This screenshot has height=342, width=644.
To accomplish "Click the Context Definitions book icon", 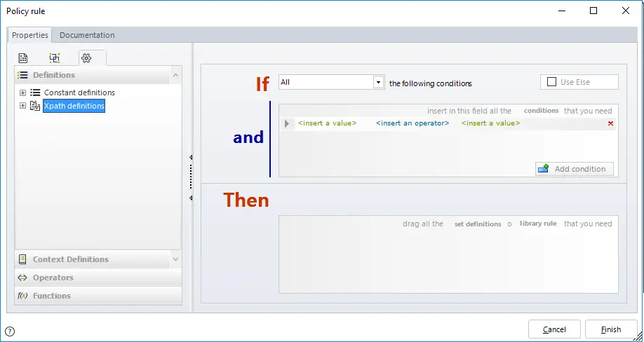I will pyautogui.click(x=22, y=259).
